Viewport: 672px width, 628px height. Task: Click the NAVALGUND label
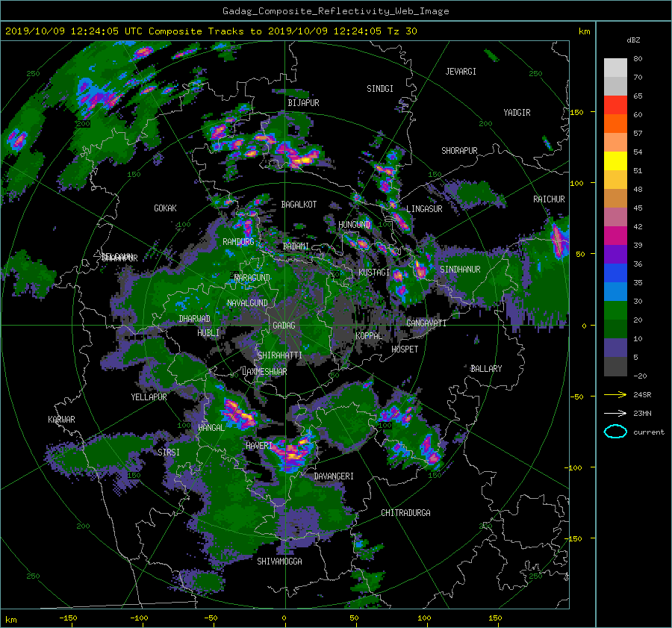click(247, 303)
